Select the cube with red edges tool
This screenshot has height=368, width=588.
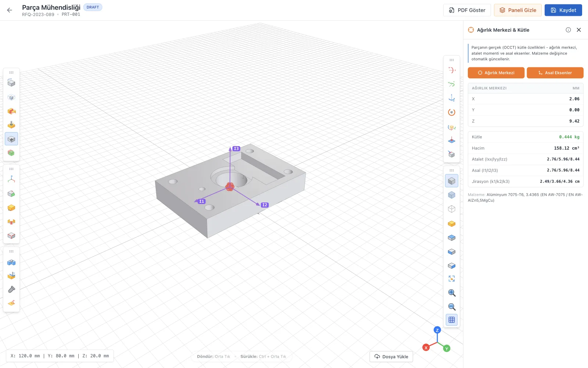click(11, 236)
